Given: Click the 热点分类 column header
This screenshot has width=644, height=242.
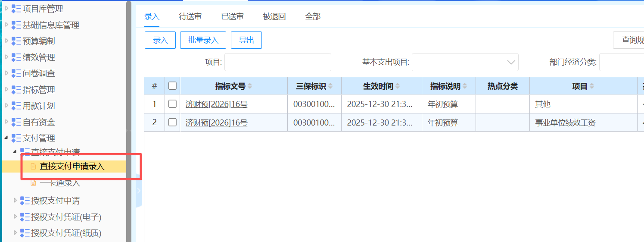Looking at the screenshot, I should (x=503, y=86).
